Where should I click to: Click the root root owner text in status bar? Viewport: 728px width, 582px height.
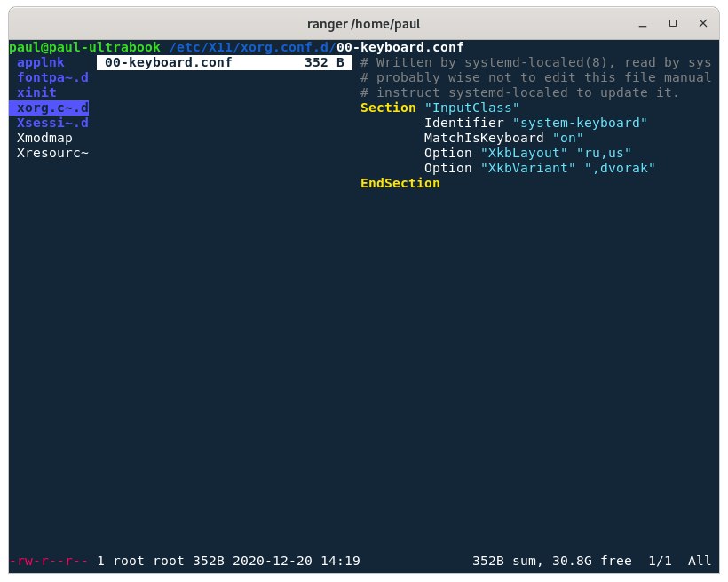point(148,561)
